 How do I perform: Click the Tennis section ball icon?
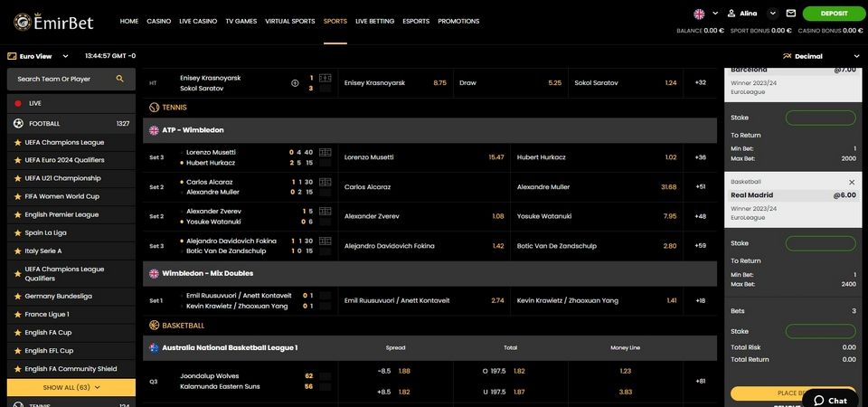pos(154,108)
